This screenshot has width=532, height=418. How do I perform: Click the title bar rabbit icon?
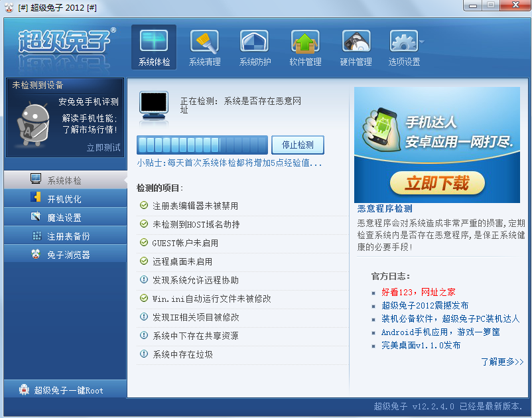[x=9, y=7]
